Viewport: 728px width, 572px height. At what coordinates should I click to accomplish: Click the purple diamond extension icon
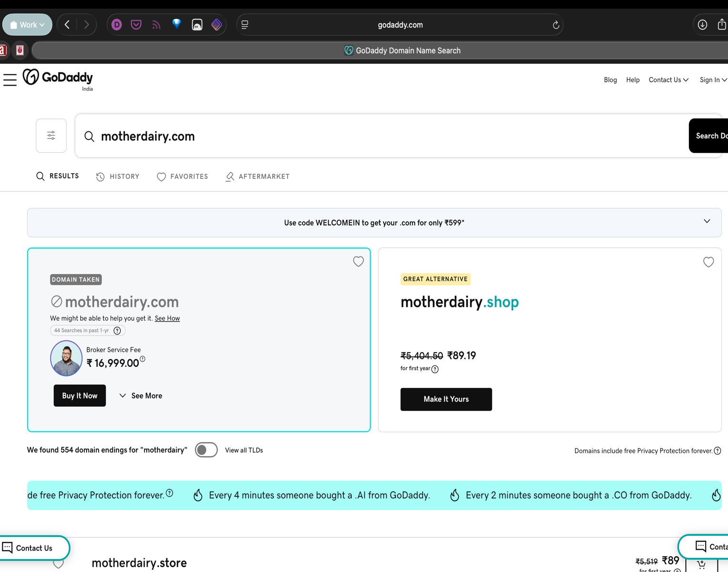(x=217, y=25)
